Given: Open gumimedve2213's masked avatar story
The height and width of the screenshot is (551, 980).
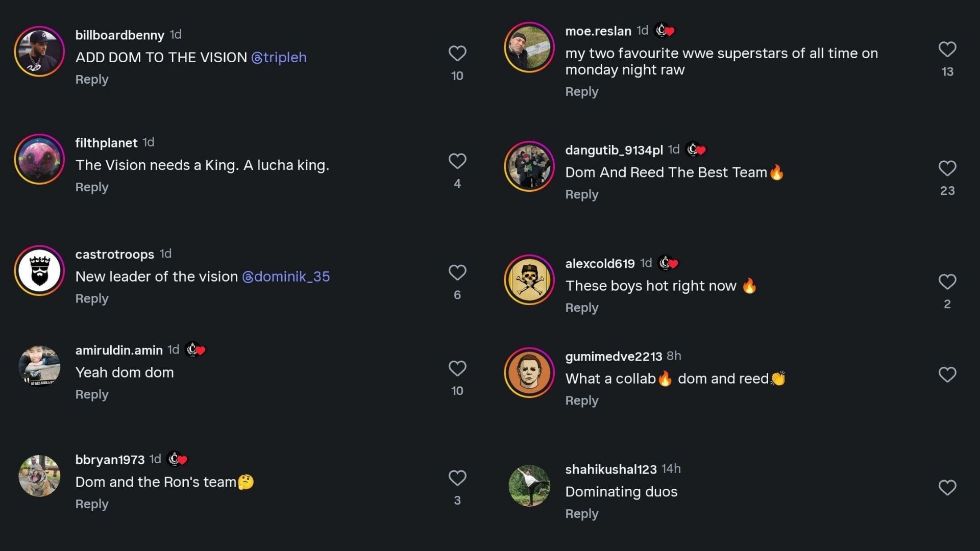Looking at the screenshot, I should (529, 373).
